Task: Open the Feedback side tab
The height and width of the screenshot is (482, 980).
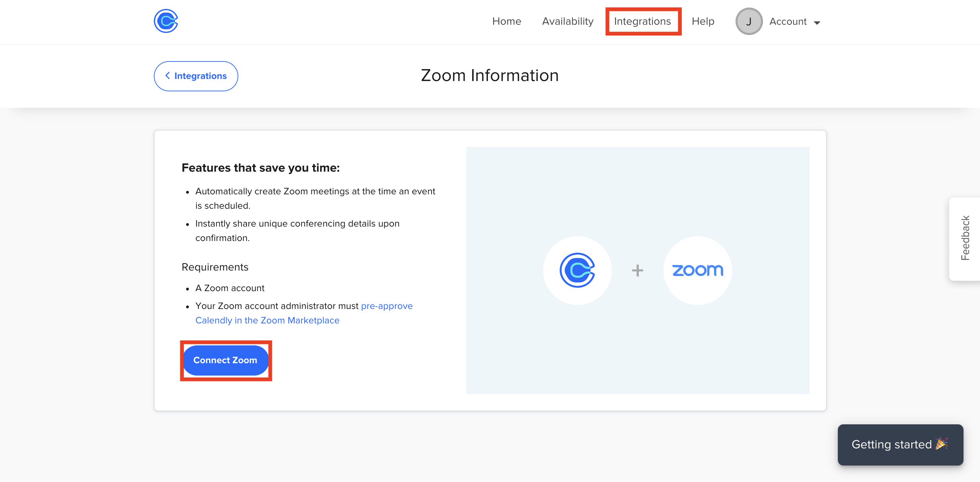Action: 965,239
